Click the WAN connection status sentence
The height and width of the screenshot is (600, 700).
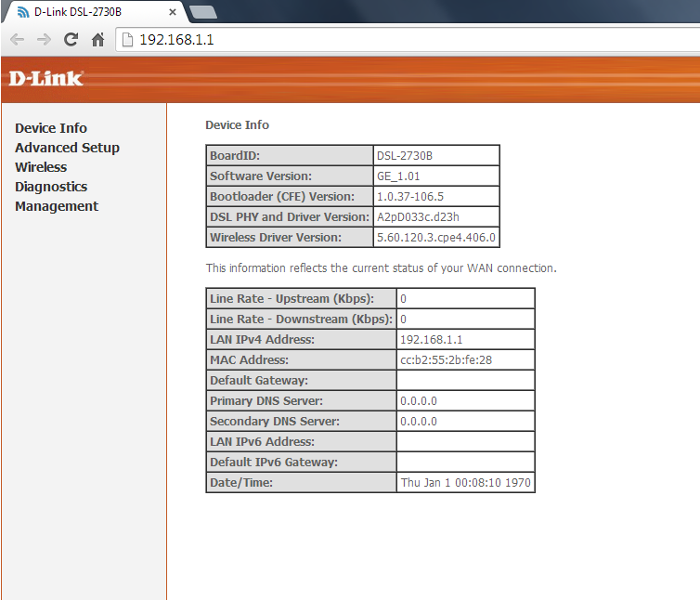click(382, 268)
